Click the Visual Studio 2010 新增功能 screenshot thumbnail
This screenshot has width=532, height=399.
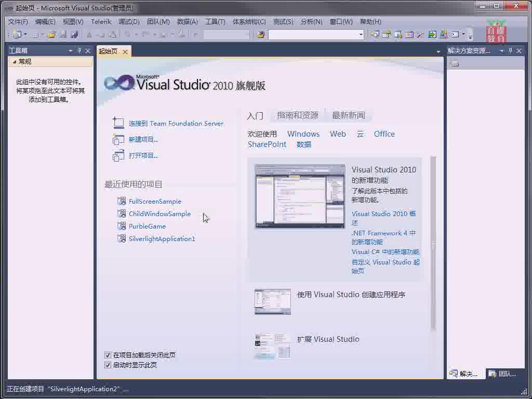[x=300, y=196]
